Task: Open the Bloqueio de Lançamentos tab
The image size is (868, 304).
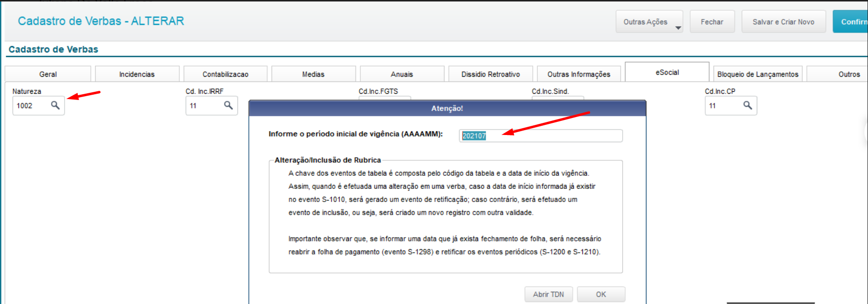Action: (x=758, y=74)
